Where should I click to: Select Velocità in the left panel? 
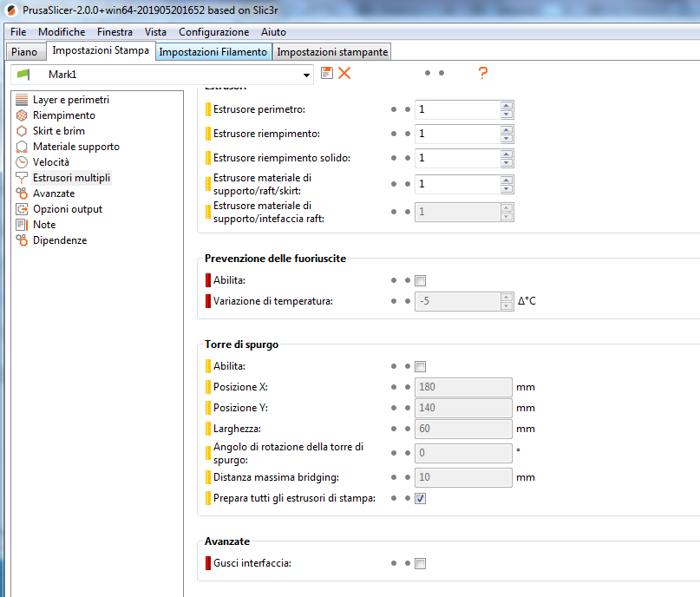50,162
